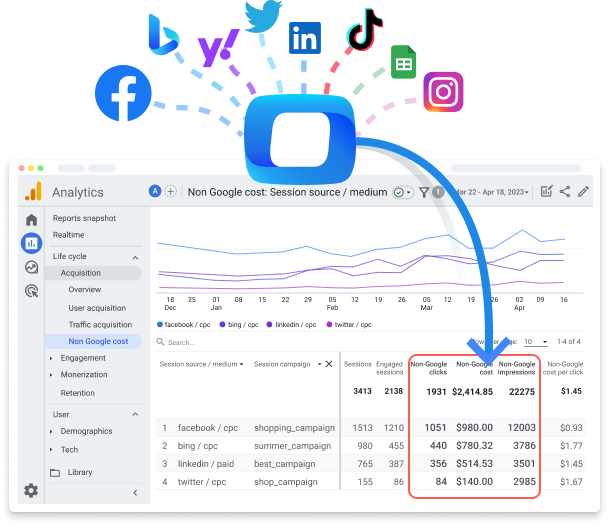
Task: Open the Home icon in sidebar
Action: click(x=31, y=220)
